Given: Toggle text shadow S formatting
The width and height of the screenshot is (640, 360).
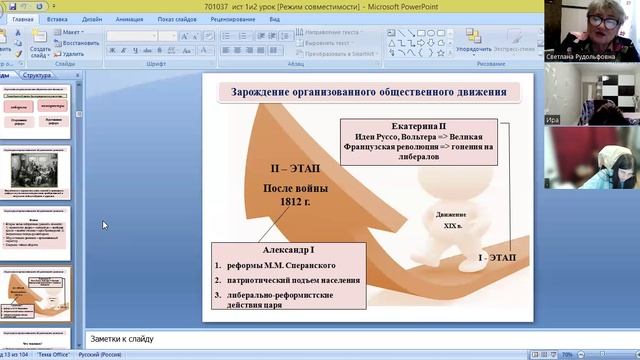Looking at the screenshot, I should click(160, 51).
